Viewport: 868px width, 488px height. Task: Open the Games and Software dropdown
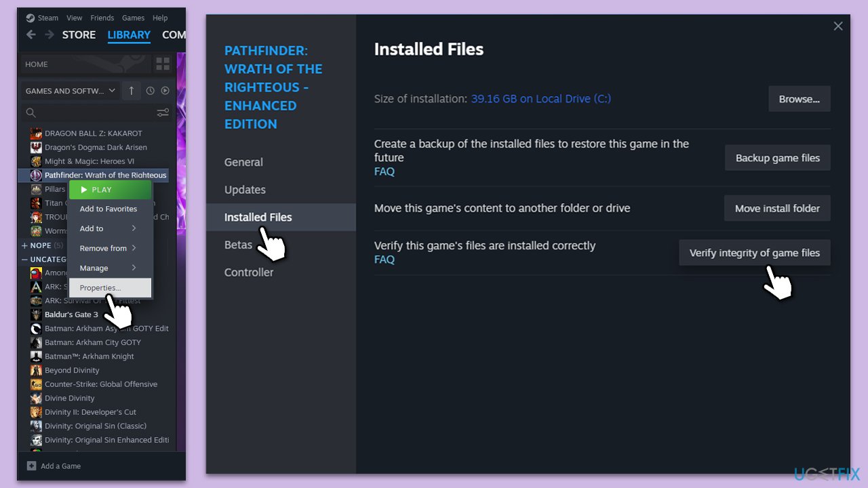pyautogui.click(x=71, y=91)
